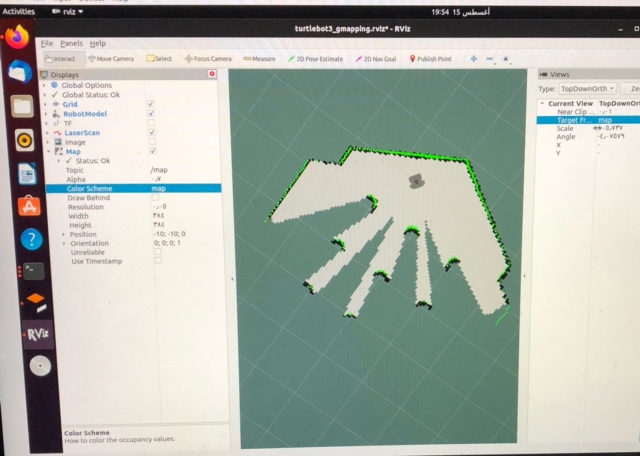Open the view Type dropdown TopDownOrtho
The image size is (640, 456).
click(x=587, y=89)
